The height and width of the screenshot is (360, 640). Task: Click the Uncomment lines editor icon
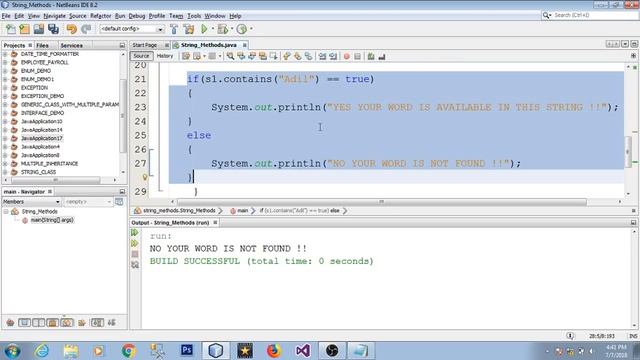click(382, 56)
